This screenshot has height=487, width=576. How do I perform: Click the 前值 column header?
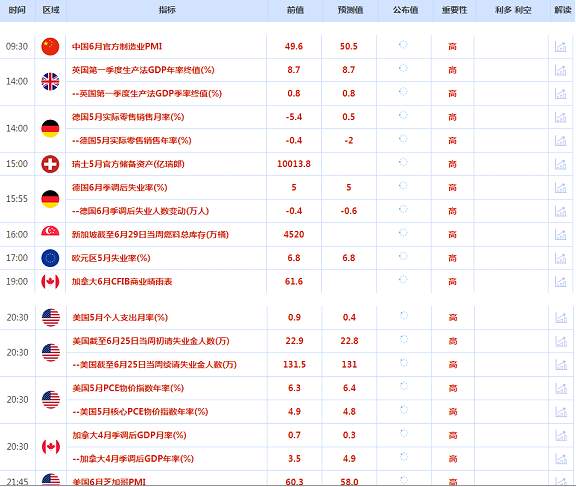[x=295, y=10]
